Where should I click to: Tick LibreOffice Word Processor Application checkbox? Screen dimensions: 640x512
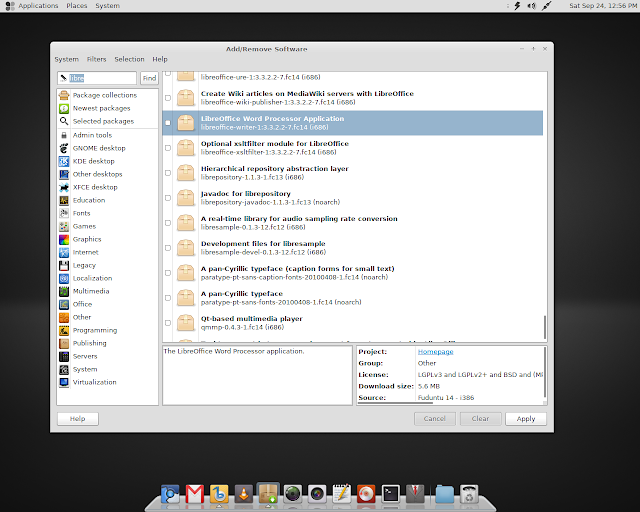tap(168, 123)
